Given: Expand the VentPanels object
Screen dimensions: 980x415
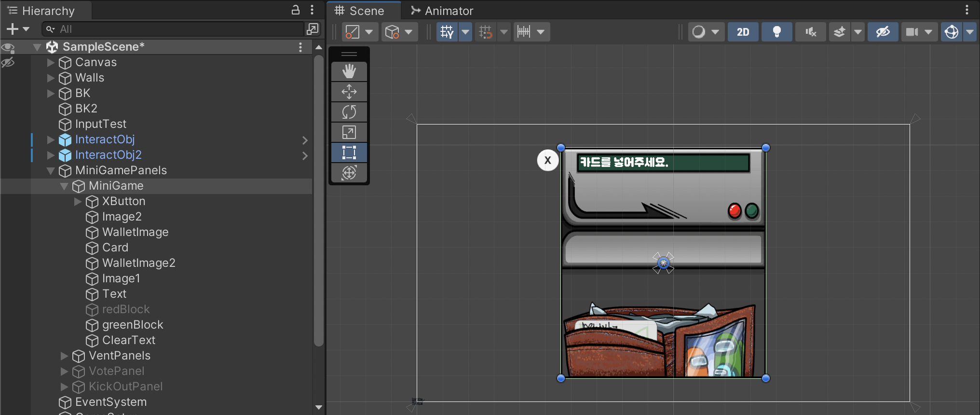Looking at the screenshot, I should tap(64, 356).
